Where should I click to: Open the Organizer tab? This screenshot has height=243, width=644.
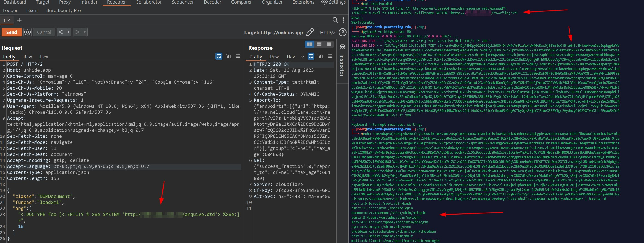pyautogui.click(x=272, y=2)
